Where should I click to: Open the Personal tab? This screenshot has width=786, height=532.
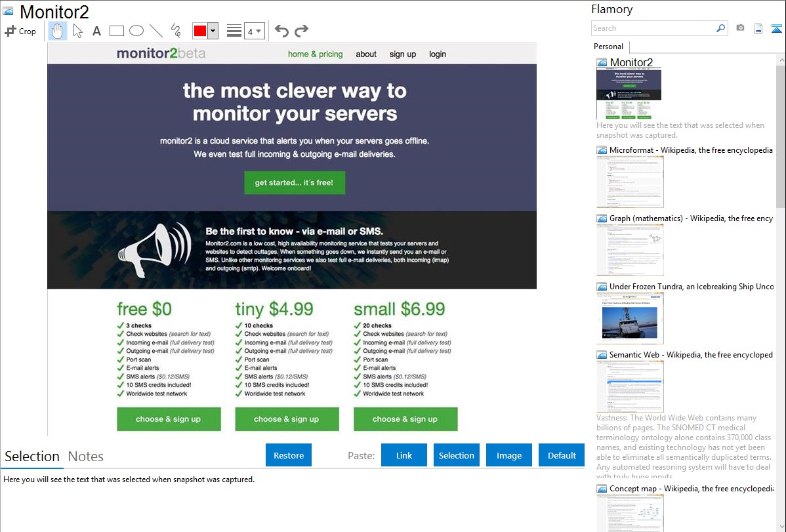[609, 47]
